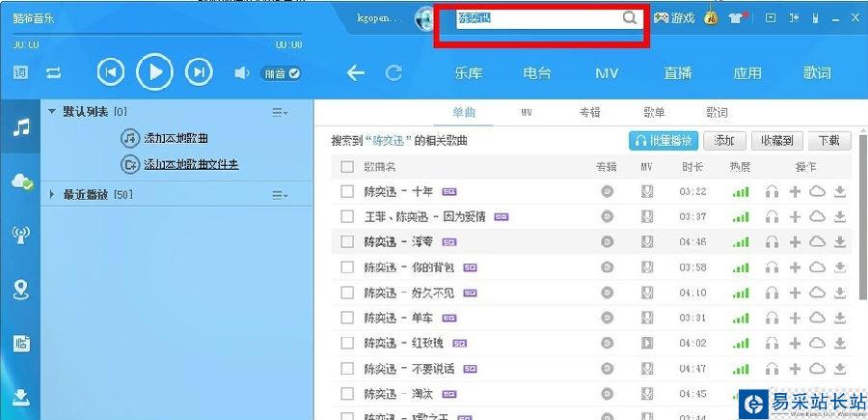
Task: Toggle the playback loop mode icon
Action: (54, 72)
